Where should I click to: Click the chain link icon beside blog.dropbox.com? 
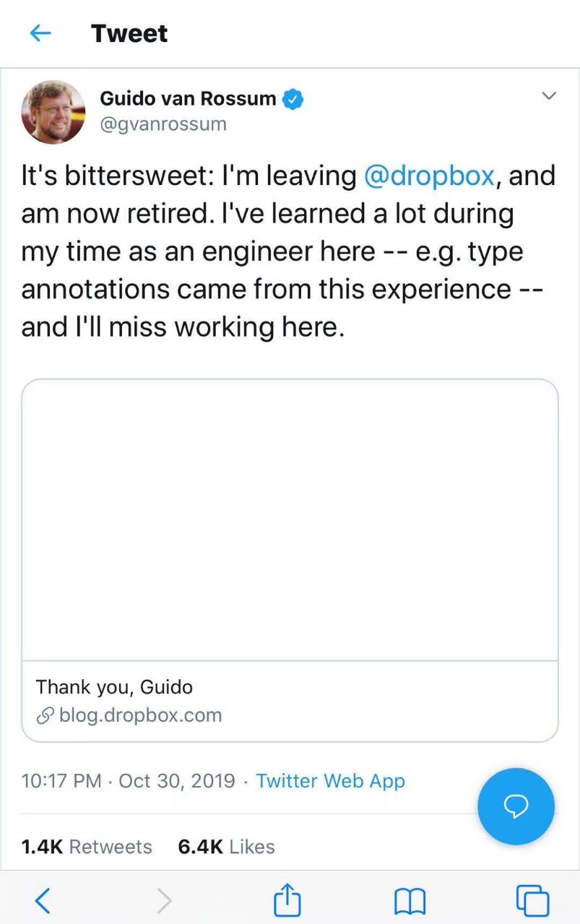tap(46, 716)
